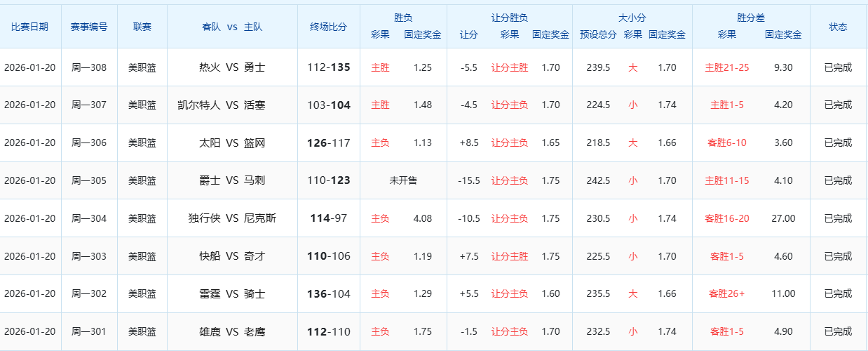The height and width of the screenshot is (351, 868).
Task: Select the 27.00 fixed odds value
Action: click(x=783, y=218)
